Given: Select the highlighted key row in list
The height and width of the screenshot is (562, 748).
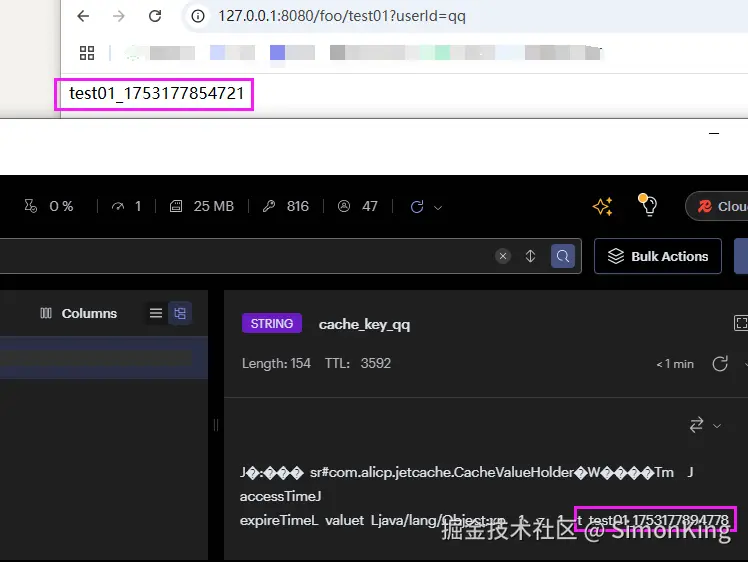Looking at the screenshot, I should click(104, 358).
